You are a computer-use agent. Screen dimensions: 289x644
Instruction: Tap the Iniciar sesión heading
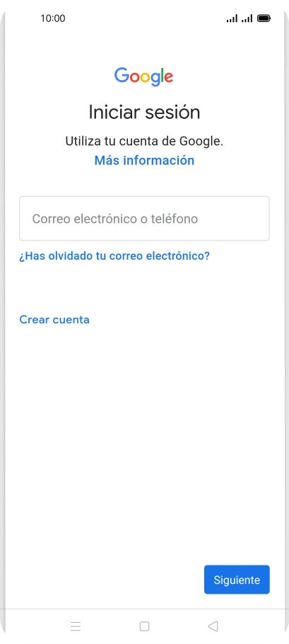click(144, 112)
